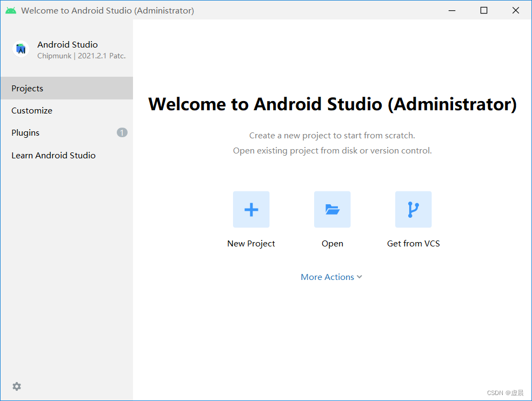Viewport: 532px width, 401px height.
Task: Click the welcome heading text
Action: 332,104
